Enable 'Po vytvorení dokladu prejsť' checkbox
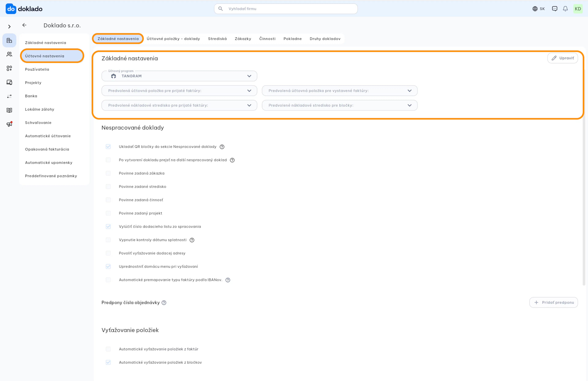The height and width of the screenshot is (381, 588). (108, 160)
